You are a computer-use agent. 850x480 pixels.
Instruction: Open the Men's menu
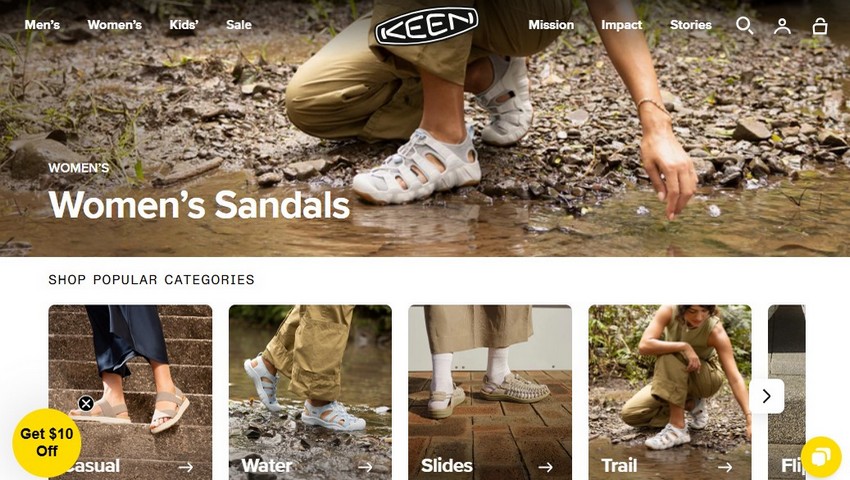[x=42, y=25]
